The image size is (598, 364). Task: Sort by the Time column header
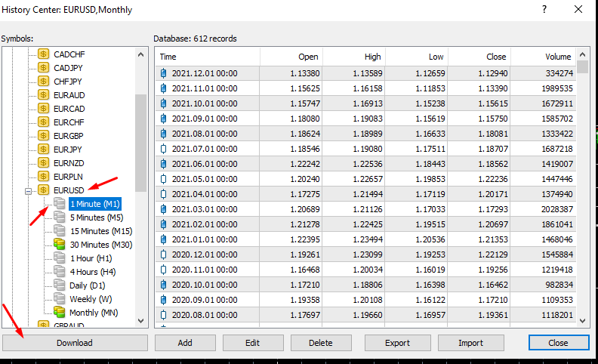coord(208,57)
